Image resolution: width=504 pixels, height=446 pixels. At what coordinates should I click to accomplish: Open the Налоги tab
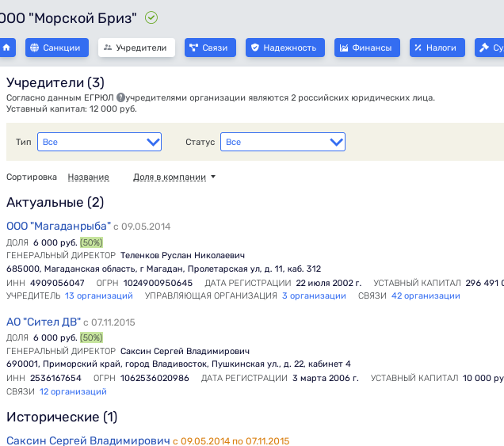coord(437,48)
